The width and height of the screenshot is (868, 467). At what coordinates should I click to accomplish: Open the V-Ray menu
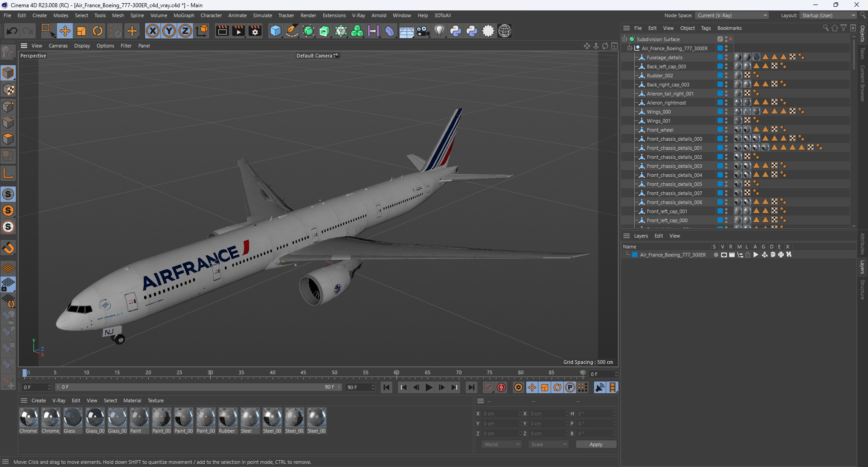click(x=359, y=15)
